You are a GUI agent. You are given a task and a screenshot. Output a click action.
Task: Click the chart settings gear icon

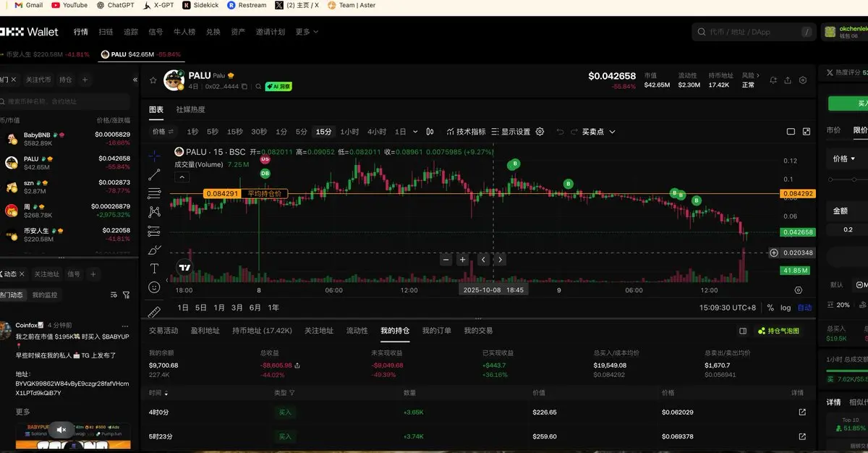pyautogui.click(x=540, y=132)
